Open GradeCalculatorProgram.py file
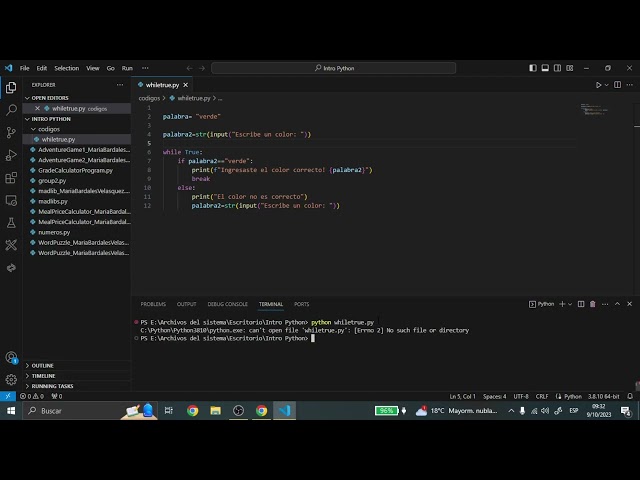The image size is (640, 480). coord(77,170)
